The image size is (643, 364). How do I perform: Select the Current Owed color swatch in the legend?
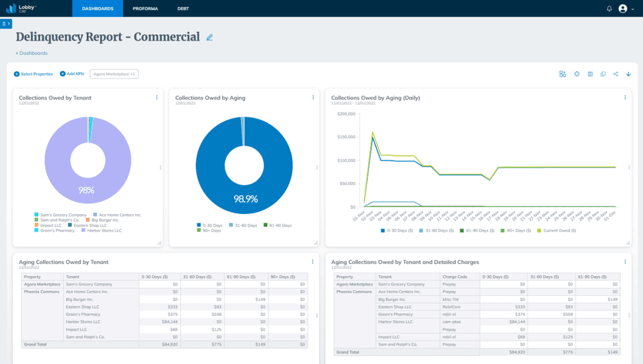[x=538, y=230]
